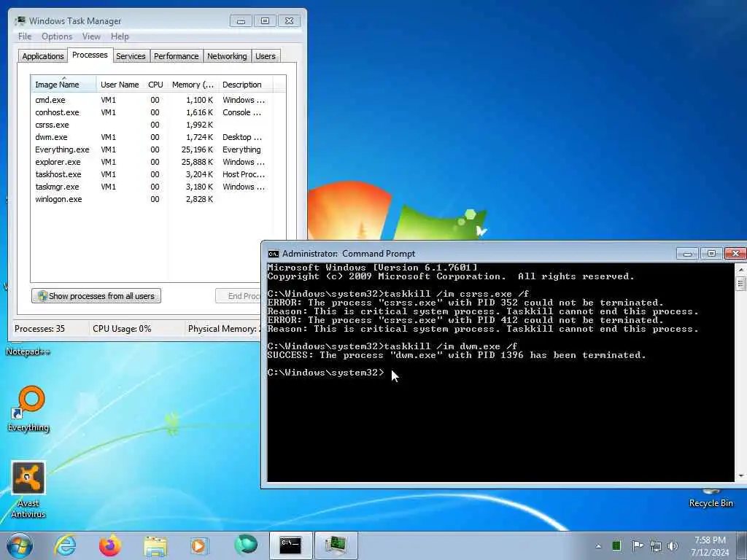The image size is (747, 560).
Task: Select the Recycle Bin desktop icon
Action: coord(711,499)
